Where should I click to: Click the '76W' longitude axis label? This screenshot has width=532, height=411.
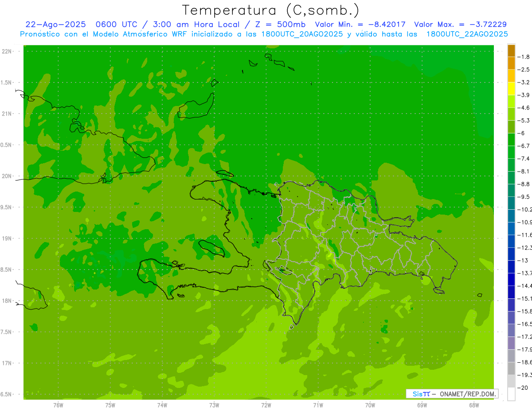[59, 405]
